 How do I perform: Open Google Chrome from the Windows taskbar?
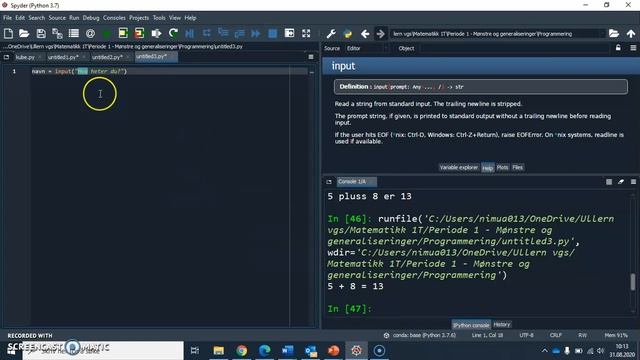pos(242,350)
